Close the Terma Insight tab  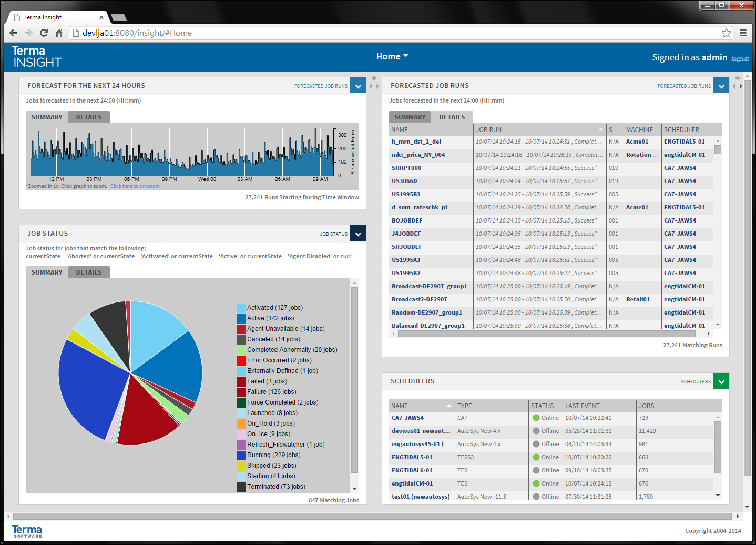tap(101, 17)
